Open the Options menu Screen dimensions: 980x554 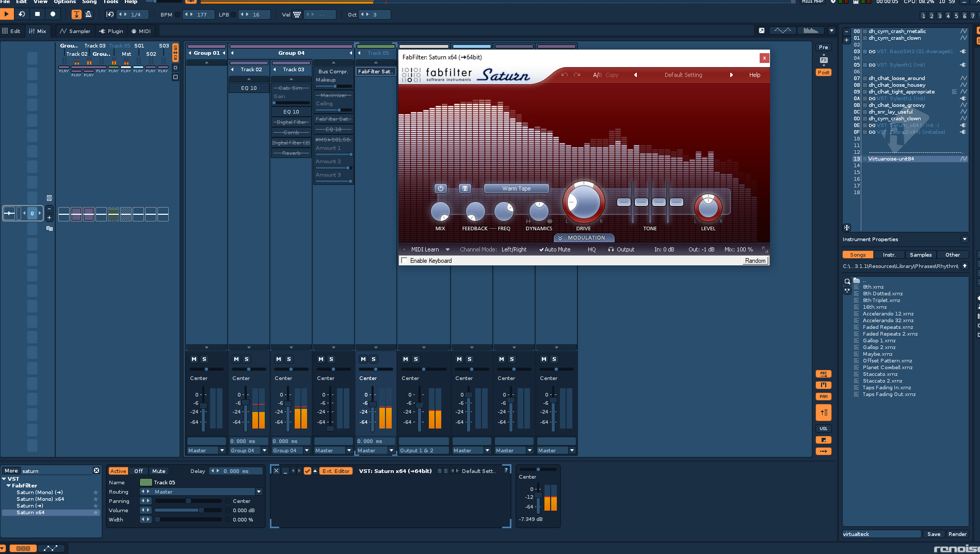pyautogui.click(x=65, y=2)
